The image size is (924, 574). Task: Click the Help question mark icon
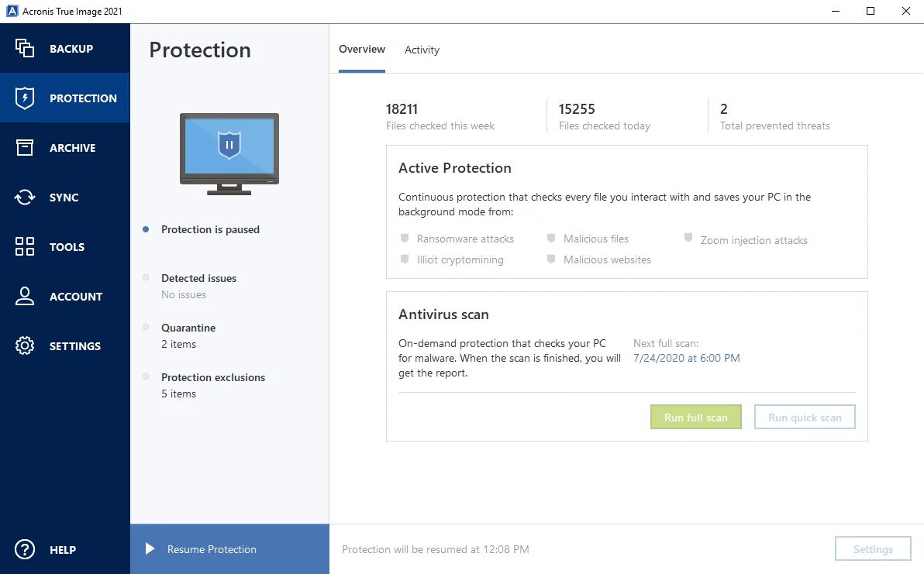[25, 549]
